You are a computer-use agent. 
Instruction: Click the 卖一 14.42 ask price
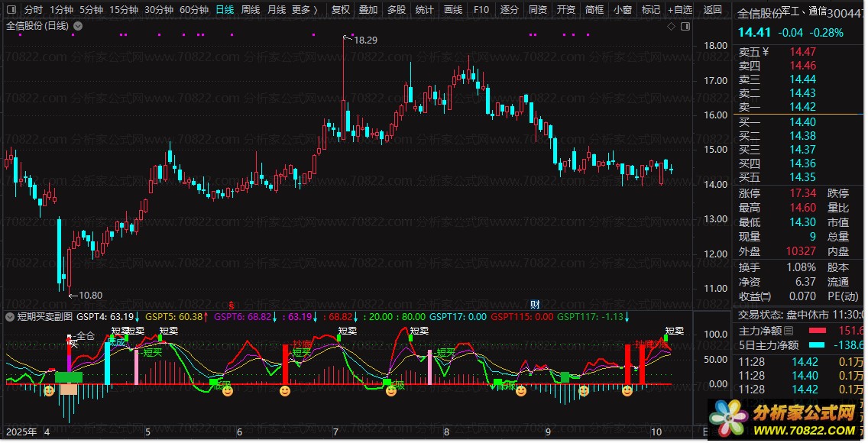coord(803,107)
